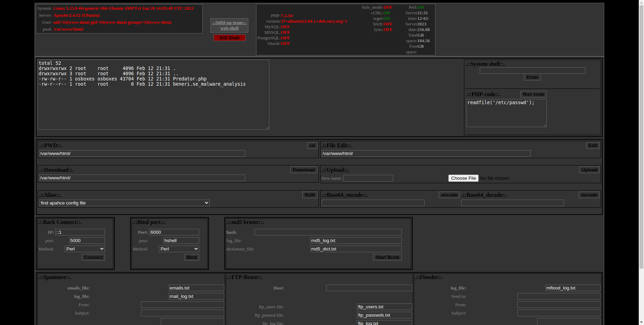Click the Run code button

533,94
